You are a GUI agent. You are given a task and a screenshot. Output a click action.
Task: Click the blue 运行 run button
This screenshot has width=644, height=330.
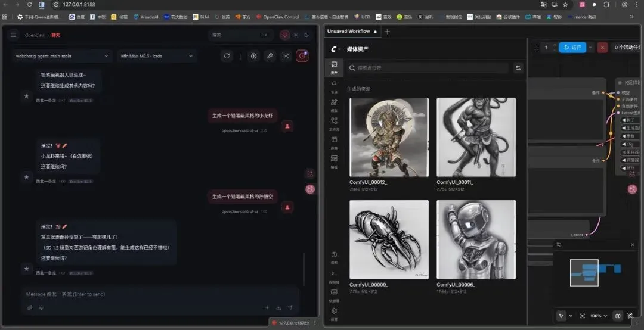572,48
